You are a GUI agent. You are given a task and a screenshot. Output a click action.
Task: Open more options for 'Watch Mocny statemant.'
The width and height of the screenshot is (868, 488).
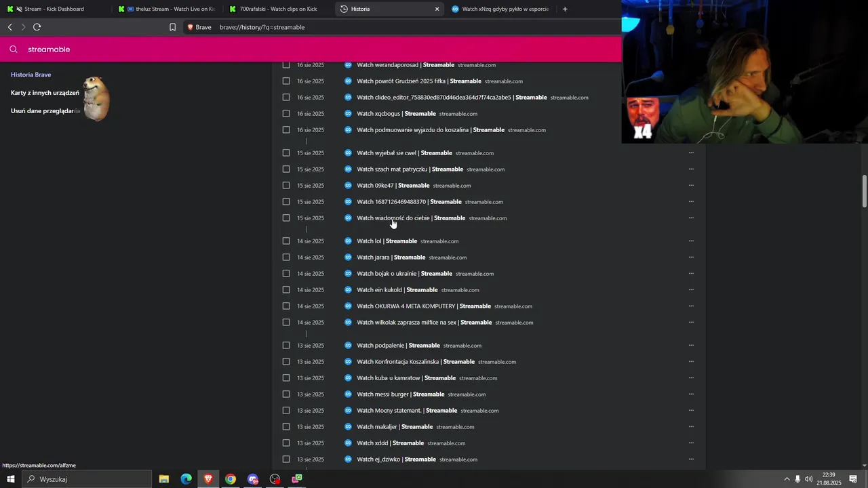point(691,411)
